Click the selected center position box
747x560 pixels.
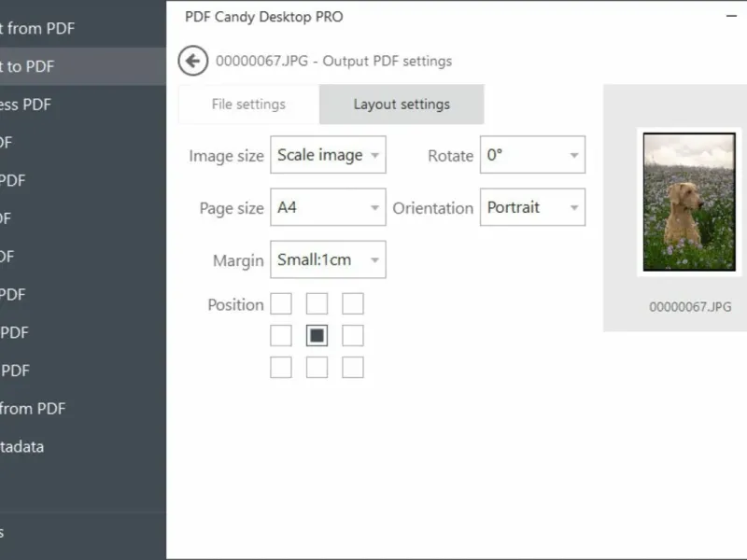tap(317, 336)
